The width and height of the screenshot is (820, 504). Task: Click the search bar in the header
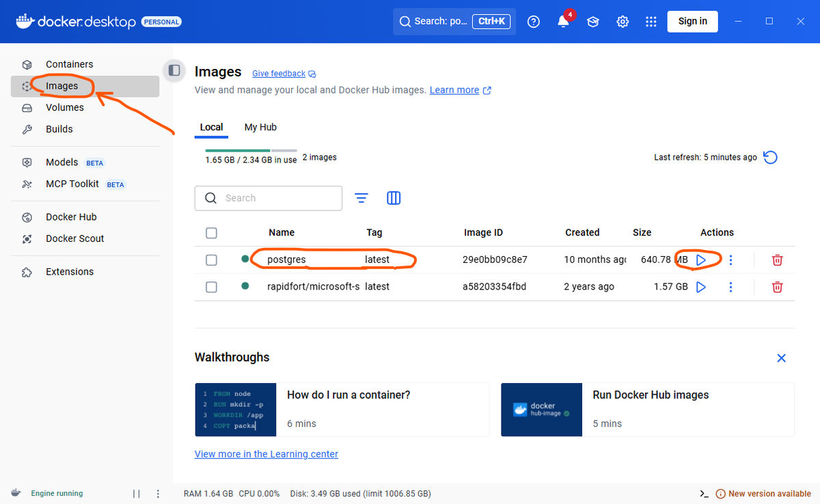(x=454, y=21)
